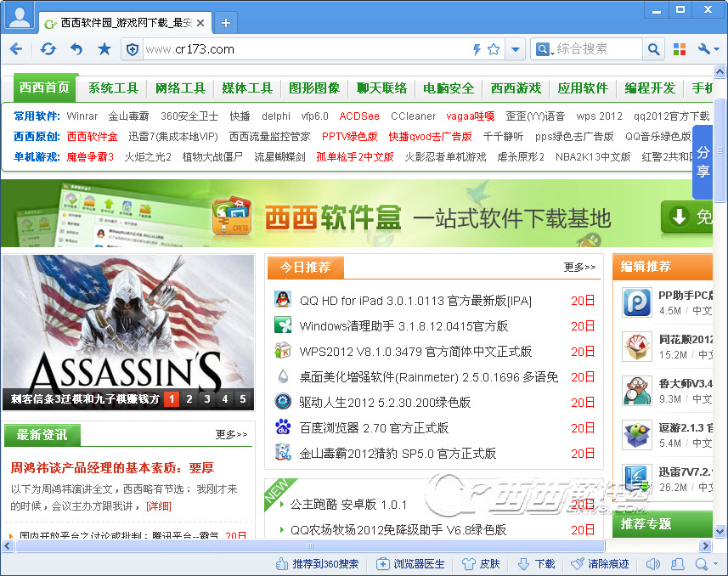Open the 图形图像 category
This screenshot has width=728, height=576.
tap(314, 88)
